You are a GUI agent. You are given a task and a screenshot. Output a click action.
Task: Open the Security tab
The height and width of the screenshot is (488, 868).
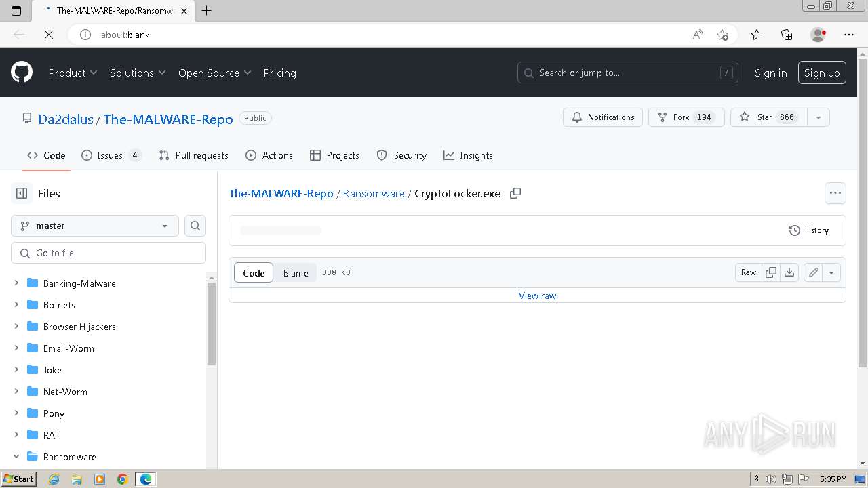401,155
